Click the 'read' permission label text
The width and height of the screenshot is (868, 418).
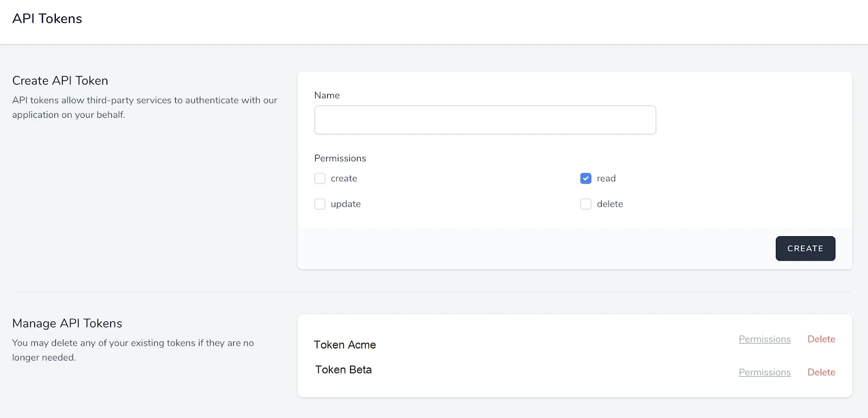(x=606, y=179)
